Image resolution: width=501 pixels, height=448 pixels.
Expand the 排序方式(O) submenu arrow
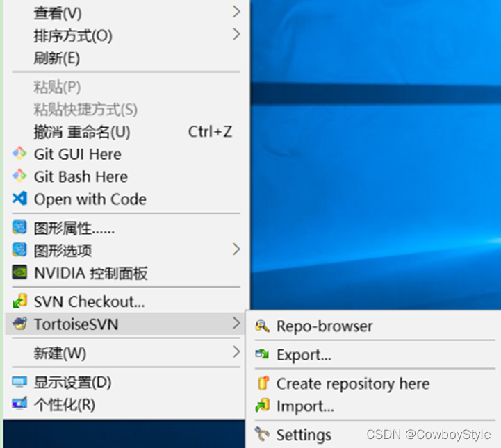236,35
